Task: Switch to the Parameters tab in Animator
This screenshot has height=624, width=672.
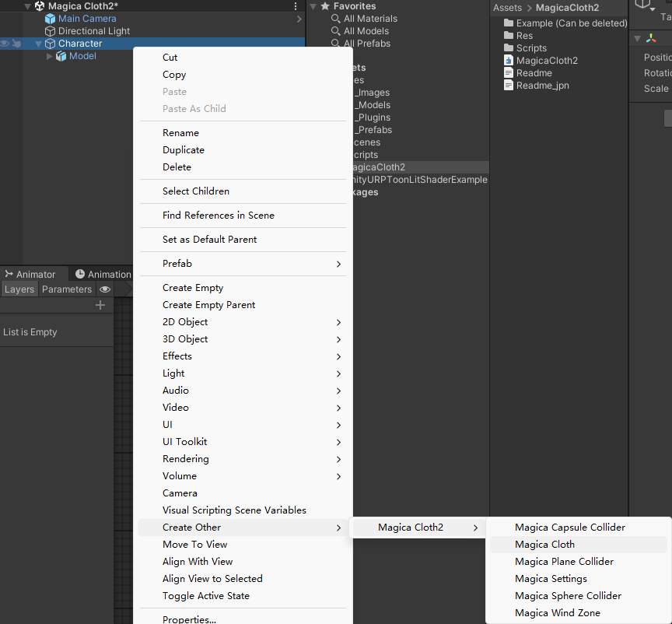Action: click(x=67, y=289)
